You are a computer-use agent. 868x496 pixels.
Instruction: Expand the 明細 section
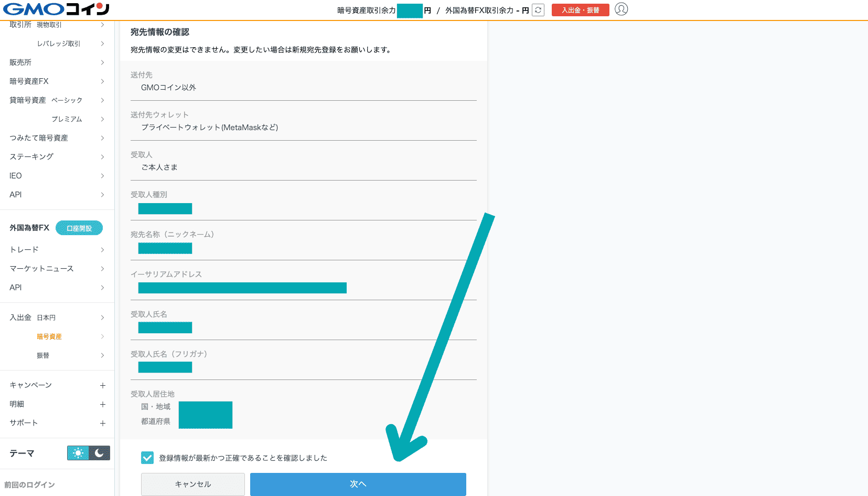point(103,404)
